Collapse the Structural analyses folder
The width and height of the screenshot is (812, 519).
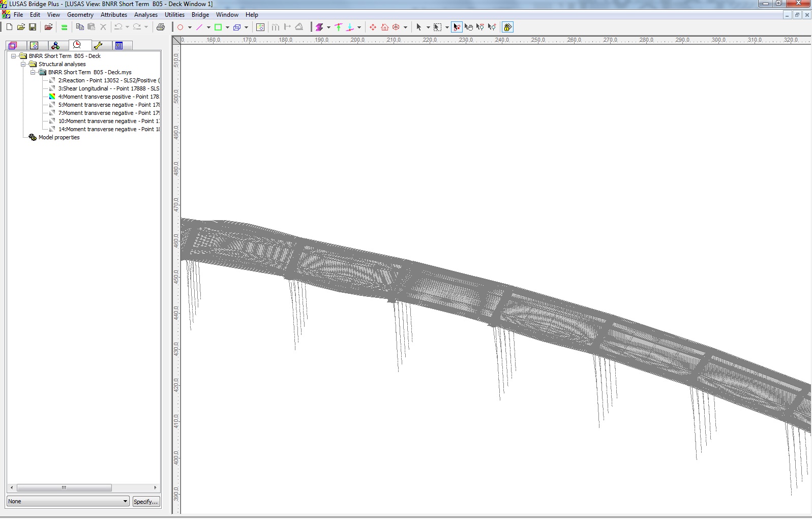23,64
